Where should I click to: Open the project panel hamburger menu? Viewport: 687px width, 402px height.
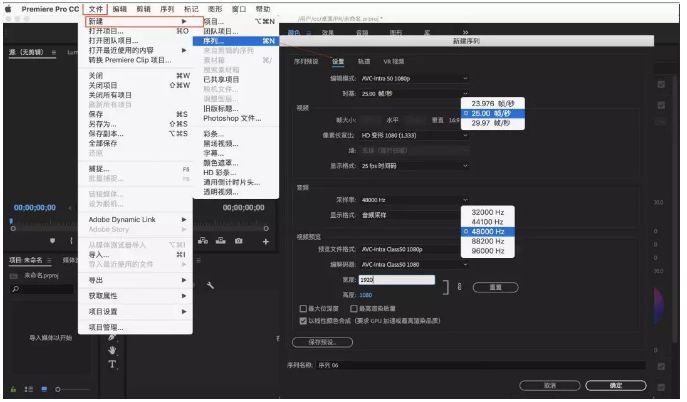pos(49,261)
